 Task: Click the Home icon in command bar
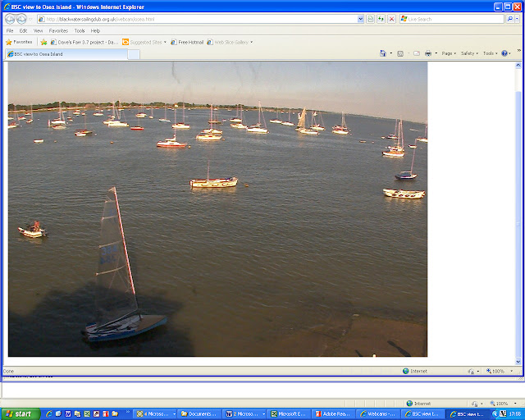click(x=383, y=53)
